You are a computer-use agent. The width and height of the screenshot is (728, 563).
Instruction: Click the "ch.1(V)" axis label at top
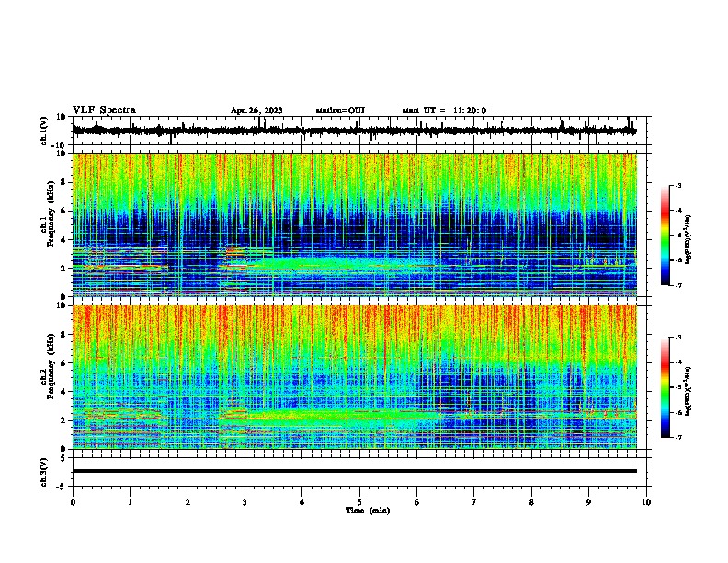[x=44, y=131]
